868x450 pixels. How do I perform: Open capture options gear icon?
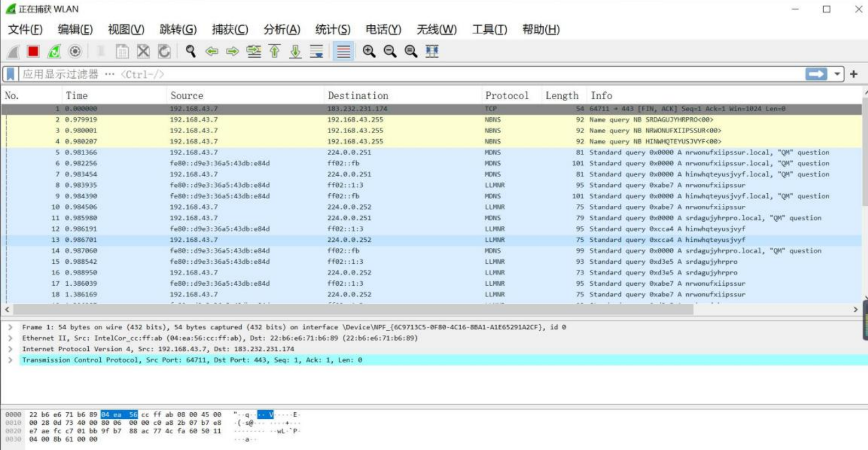click(x=75, y=51)
